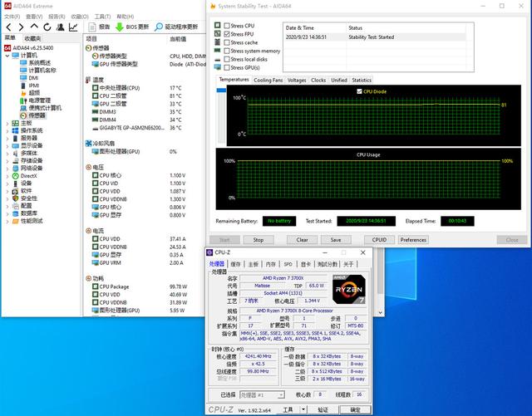Open the 内存 tab in CPU-Z
Viewport: 532px width, 416px height.
click(270, 264)
